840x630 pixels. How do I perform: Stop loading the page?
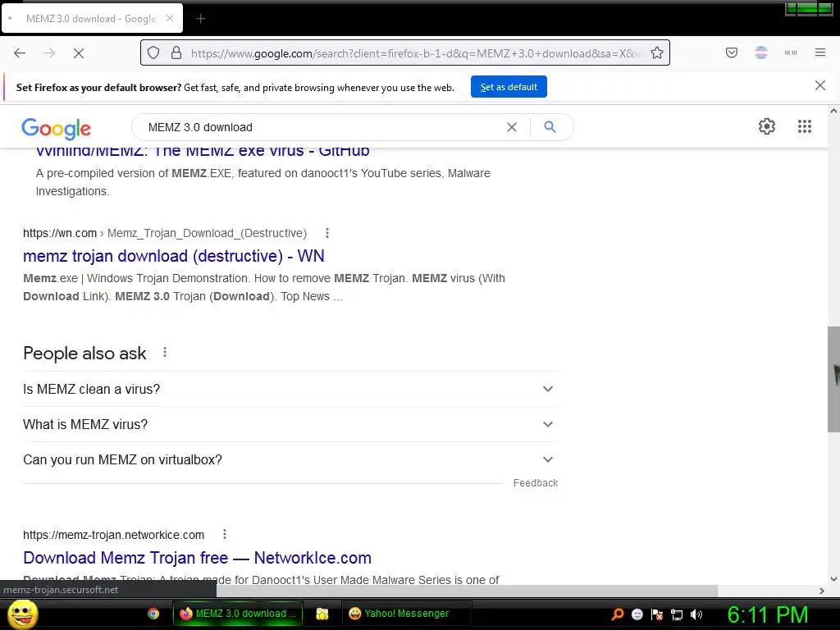point(78,53)
